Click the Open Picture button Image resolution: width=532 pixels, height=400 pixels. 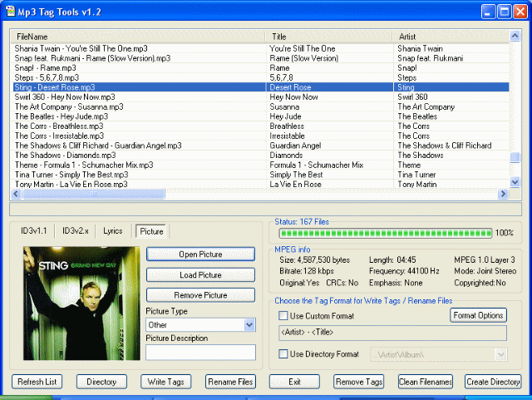click(x=200, y=254)
